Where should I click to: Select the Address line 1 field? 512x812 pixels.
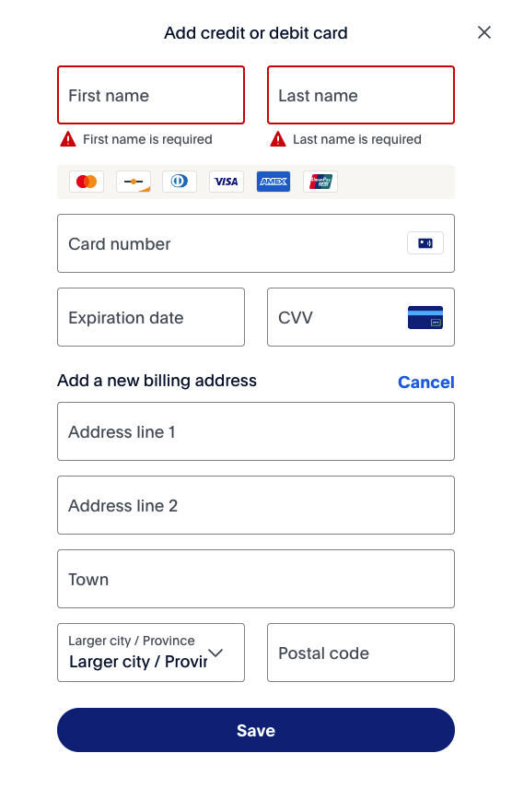click(256, 431)
